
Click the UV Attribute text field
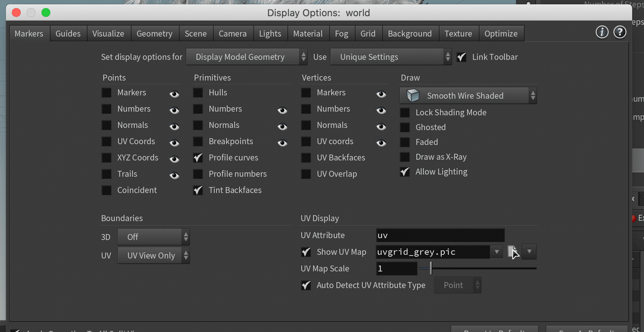click(x=440, y=235)
